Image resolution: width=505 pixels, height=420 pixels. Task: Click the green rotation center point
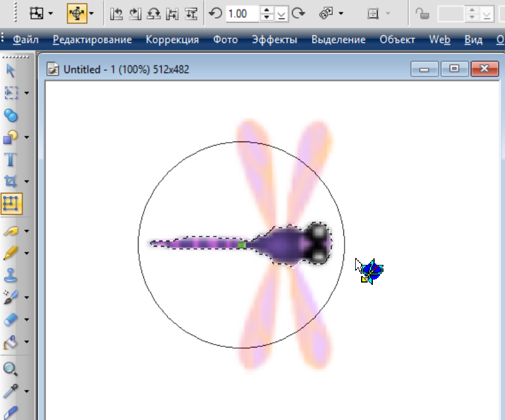pos(241,245)
